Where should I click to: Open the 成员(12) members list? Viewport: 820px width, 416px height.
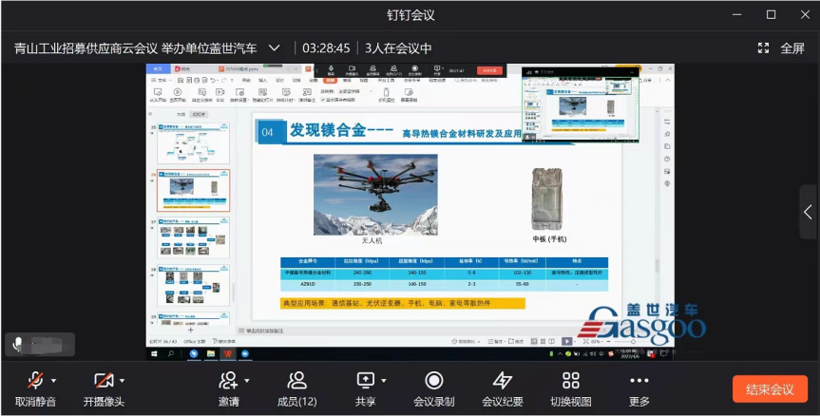pos(297,390)
